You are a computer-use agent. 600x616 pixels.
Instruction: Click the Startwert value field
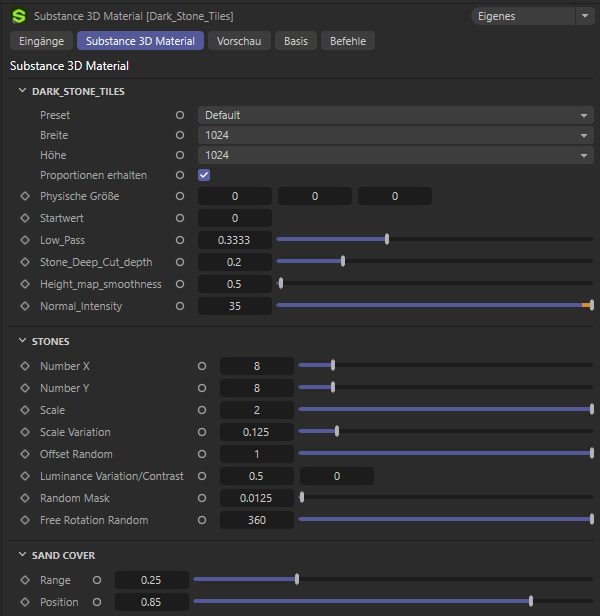[235, 218]
